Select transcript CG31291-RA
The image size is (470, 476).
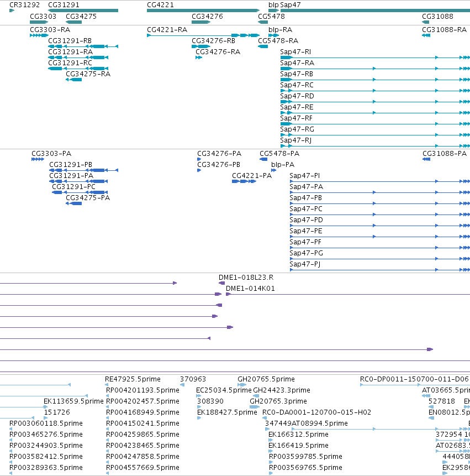(71, 52)
